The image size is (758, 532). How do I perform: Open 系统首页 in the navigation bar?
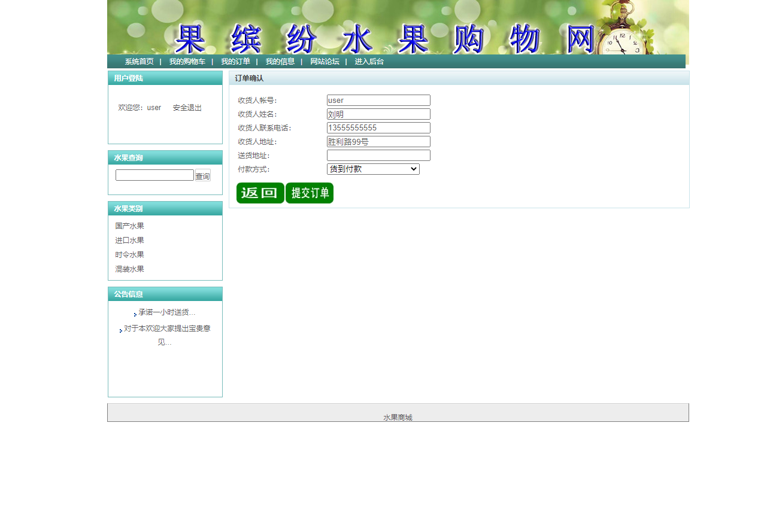coord(139,62)
